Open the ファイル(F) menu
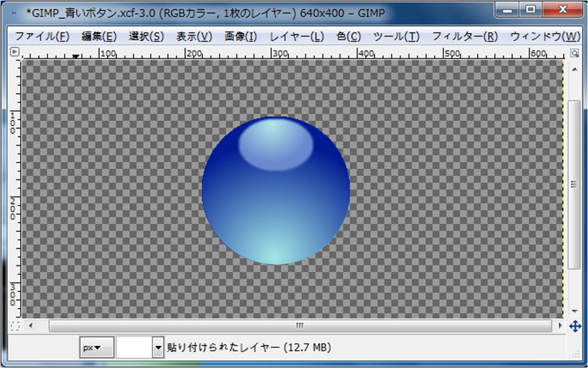This screenshot has height=368, width=588. click(x=42, y=37)
